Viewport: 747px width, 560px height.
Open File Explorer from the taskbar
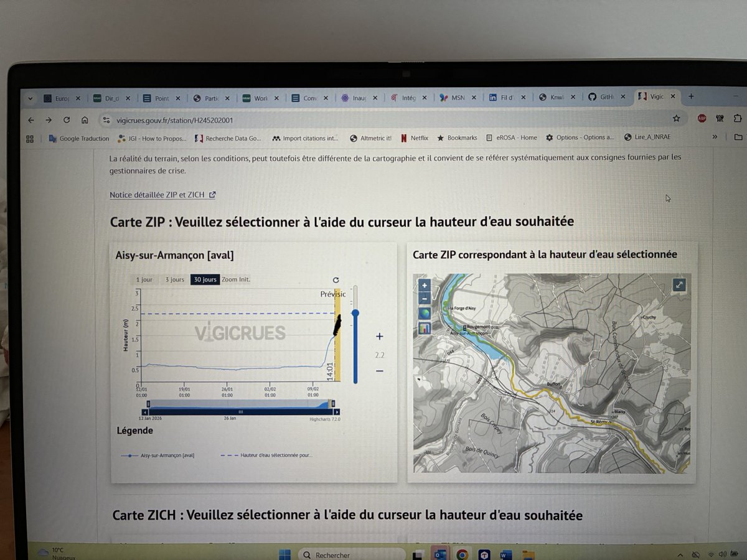point(528,554)
